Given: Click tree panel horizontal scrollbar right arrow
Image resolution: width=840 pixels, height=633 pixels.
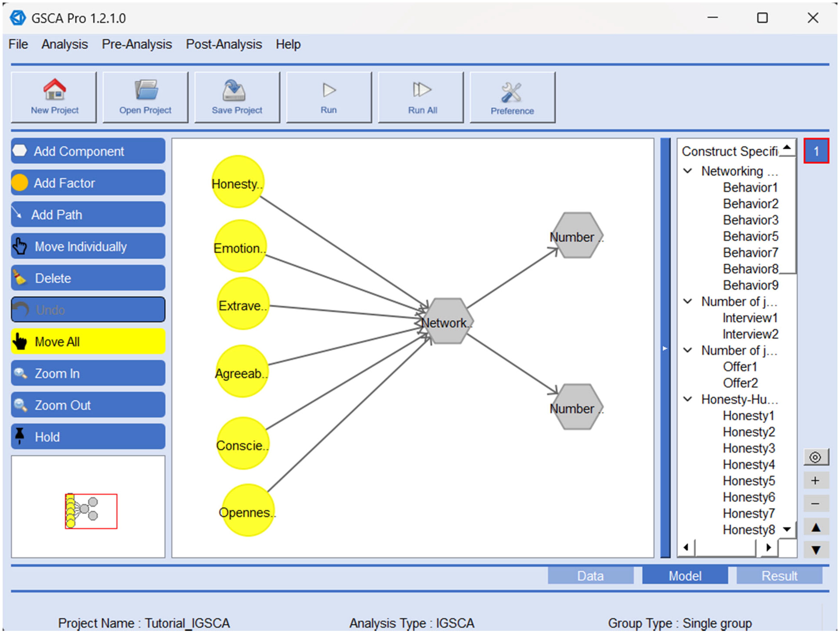Looking at the screenshot, I should click(768, 548).
